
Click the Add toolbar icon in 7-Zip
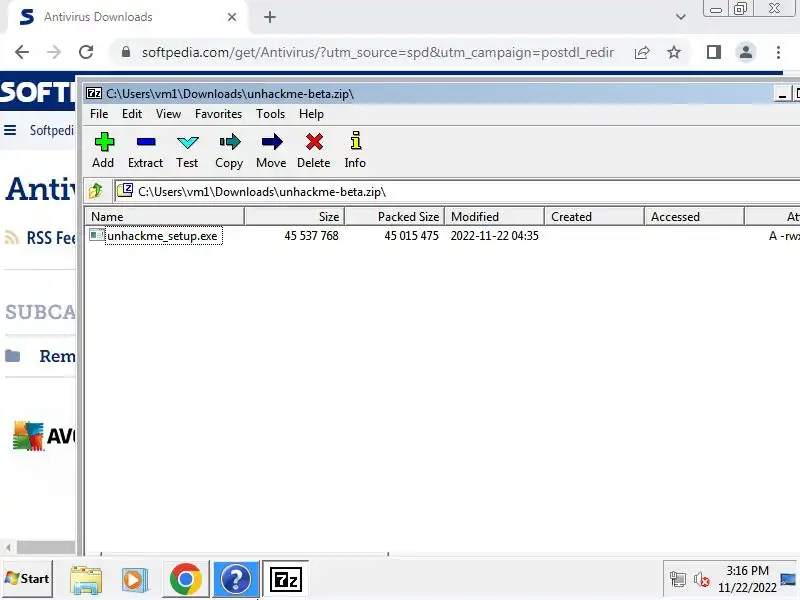[x=104, y=142]
